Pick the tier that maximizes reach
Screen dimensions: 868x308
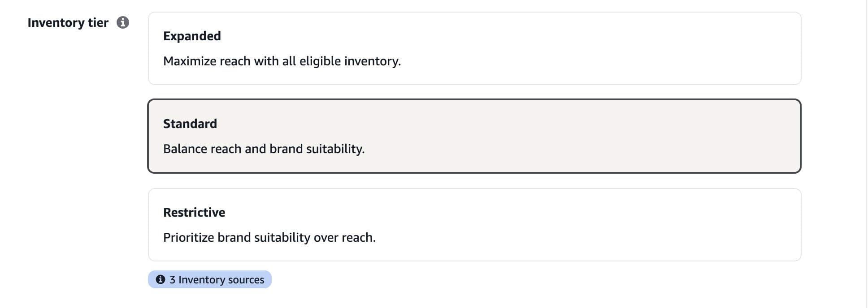(475, 48)
